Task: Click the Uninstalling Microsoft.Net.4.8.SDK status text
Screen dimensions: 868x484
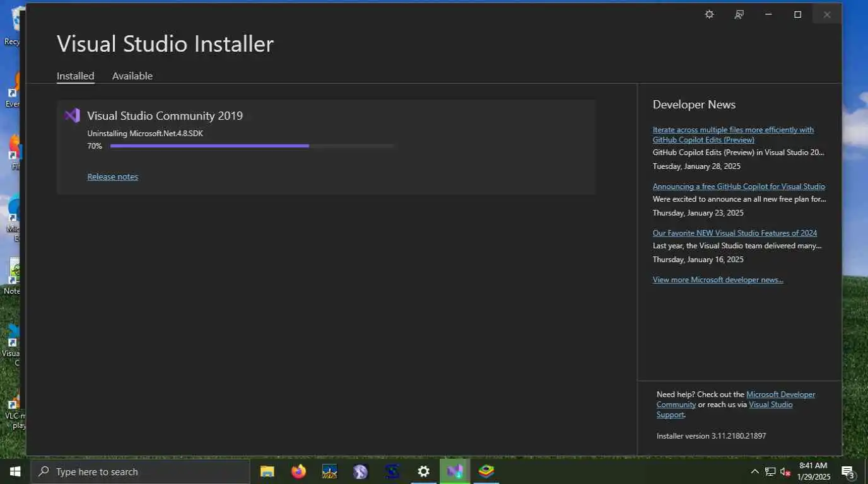Action: [145, 133]
